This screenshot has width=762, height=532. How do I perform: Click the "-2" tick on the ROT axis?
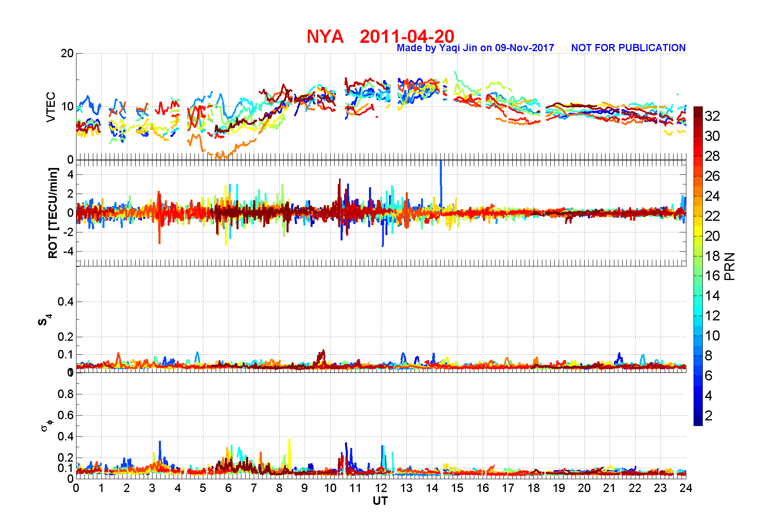click(68, 232)
